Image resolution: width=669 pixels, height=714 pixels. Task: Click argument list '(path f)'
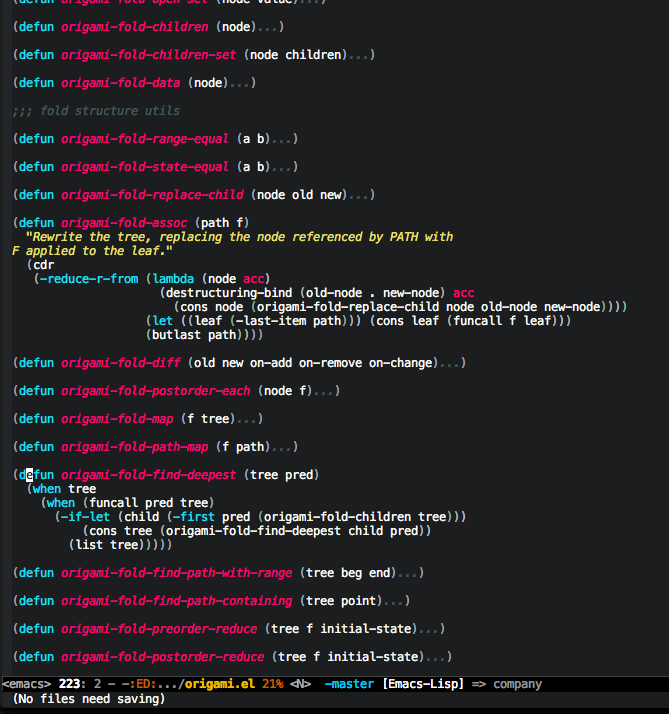click(x=222, y=223)
